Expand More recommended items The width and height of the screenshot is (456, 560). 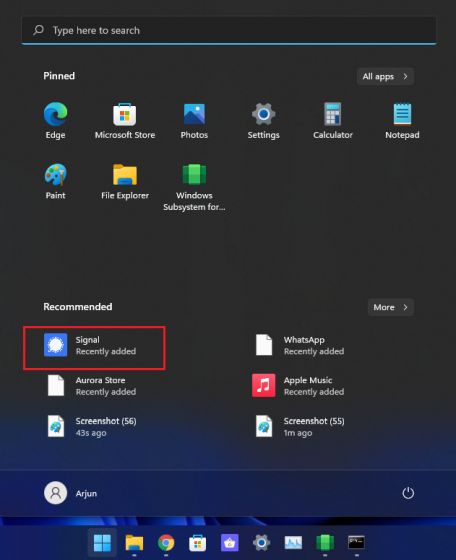tap(391, 307)
